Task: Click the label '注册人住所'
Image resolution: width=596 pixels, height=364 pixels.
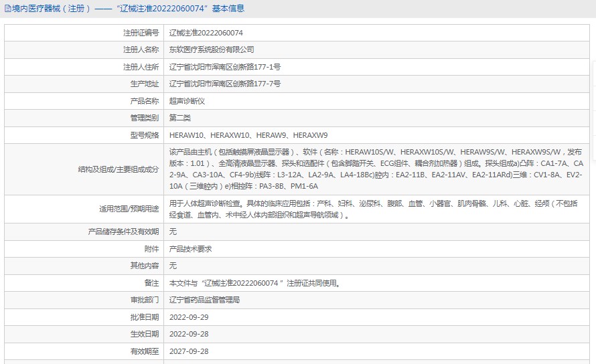Action: tap(141, 67)
